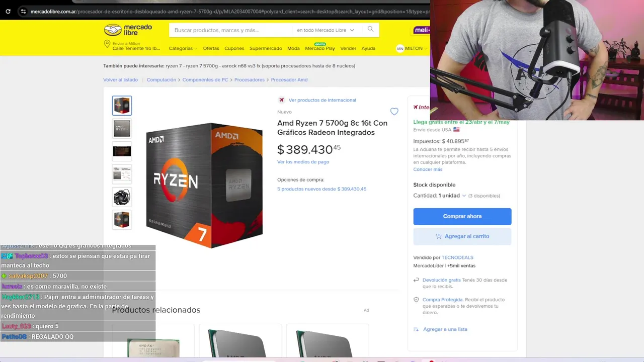This screenshot has height=362, width=644.
Task: Open the Ofertas menu item
Action: coord(211,48)
